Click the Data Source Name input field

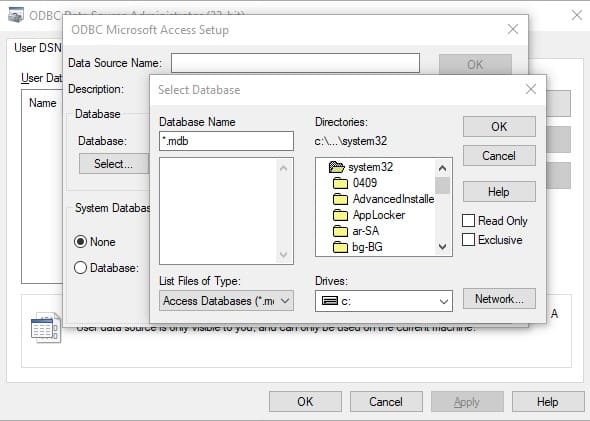[295, 63]
